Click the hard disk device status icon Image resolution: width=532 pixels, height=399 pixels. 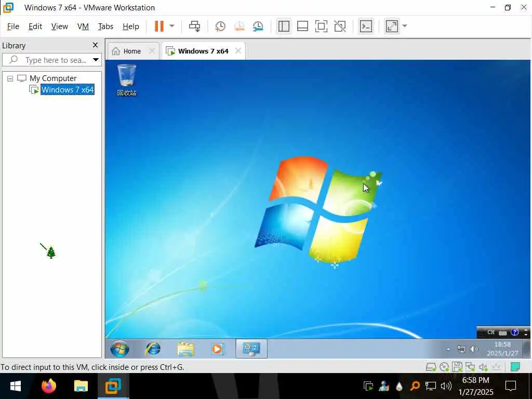click(x=431, y=367)
